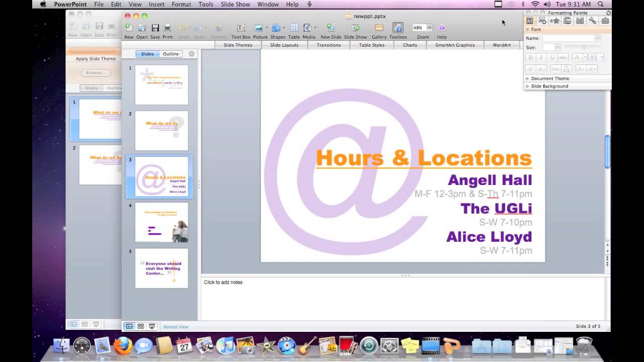Select the Slides pane toggle in newppt.pptx
This screenshot has width=644, height=362.
coord(147,54)
